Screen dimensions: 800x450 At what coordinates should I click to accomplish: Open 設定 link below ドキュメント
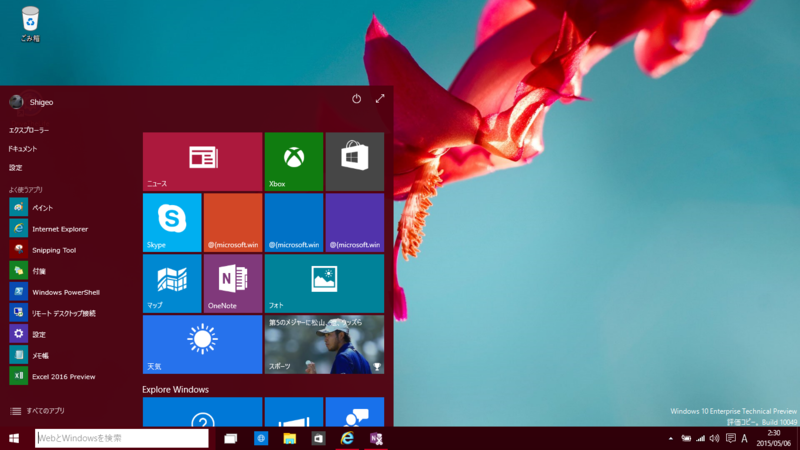pyautogui.click(x=16, y=168)
